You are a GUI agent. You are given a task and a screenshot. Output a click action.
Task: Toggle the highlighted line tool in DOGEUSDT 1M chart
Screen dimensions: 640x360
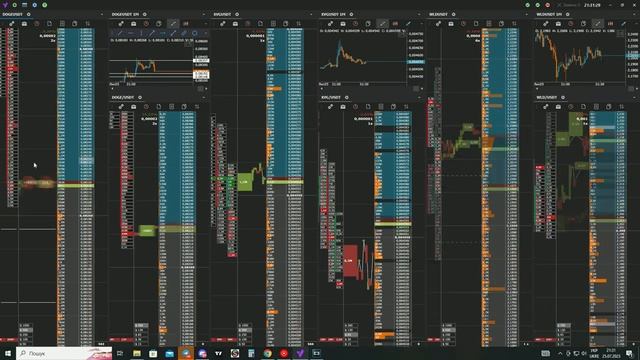coord(173,24)
